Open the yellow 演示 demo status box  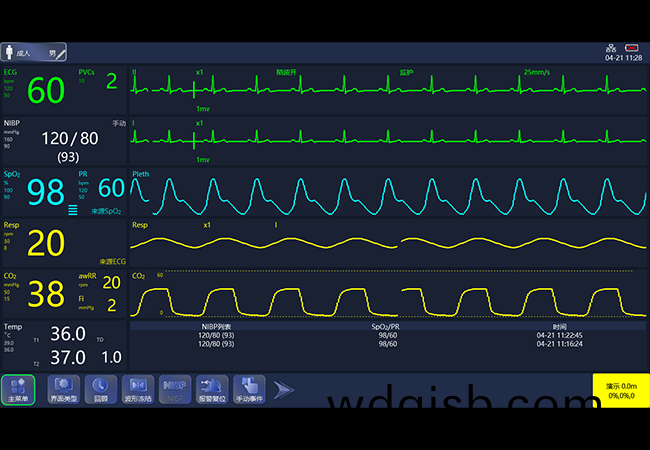click(621, 390)
